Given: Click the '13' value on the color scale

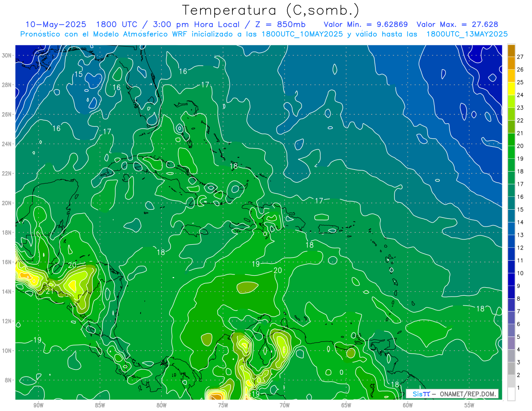Looking at the screenshot, I should [x=520, y=235].
